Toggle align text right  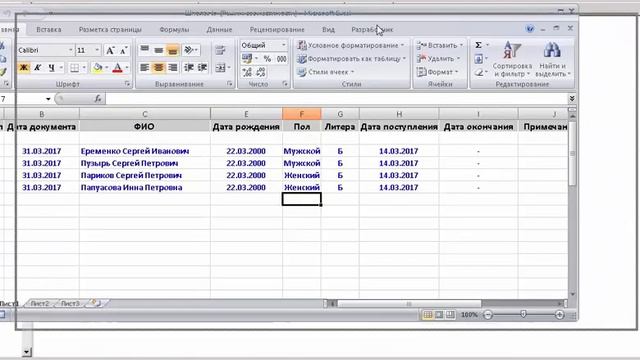point(173,68)
